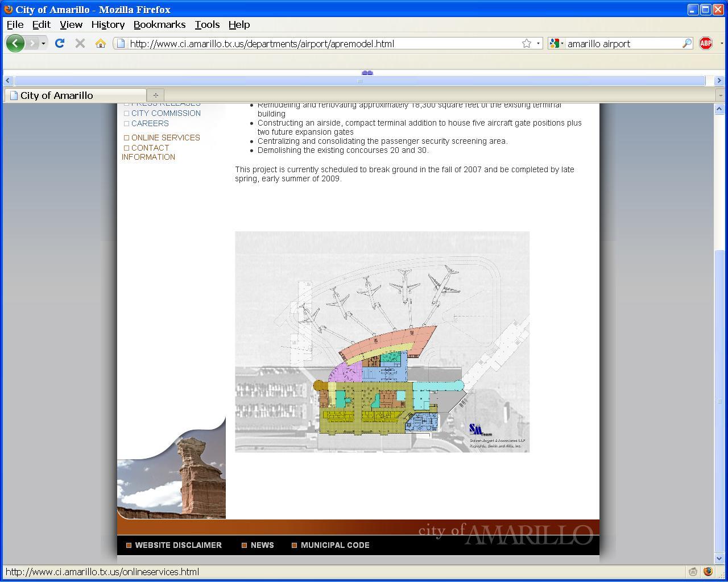Open the Tools menu
This screenshot has height=582, width=728.
coord(207,24)
